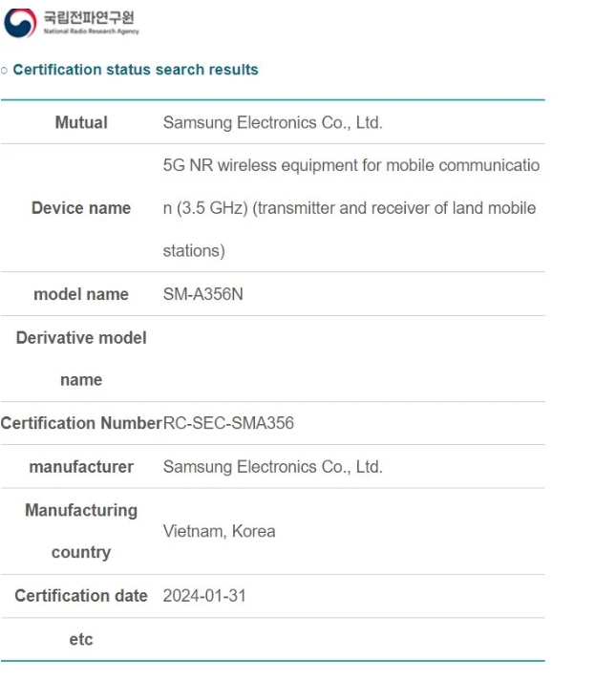The image size is (616, 679).
Task: Click the Korean agency name text beside logo
Action: tap(89, 17)
